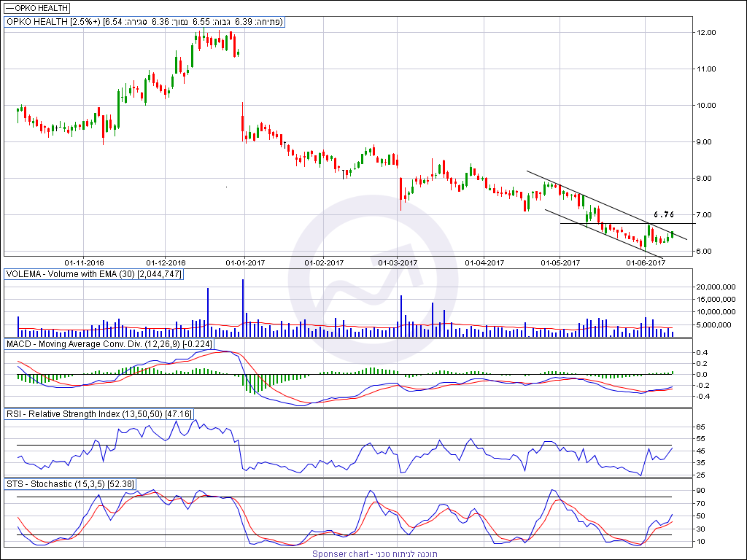This screenshot has width=747, height=560.
Task: Click the 6.76 resistance price label
Action: [664, 214]
